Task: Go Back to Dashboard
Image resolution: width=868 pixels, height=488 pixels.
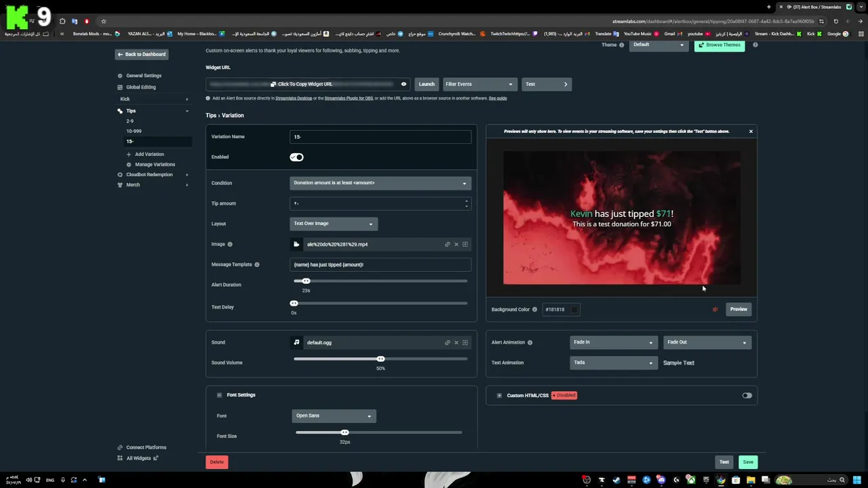Action: click(x=141, y=54)
